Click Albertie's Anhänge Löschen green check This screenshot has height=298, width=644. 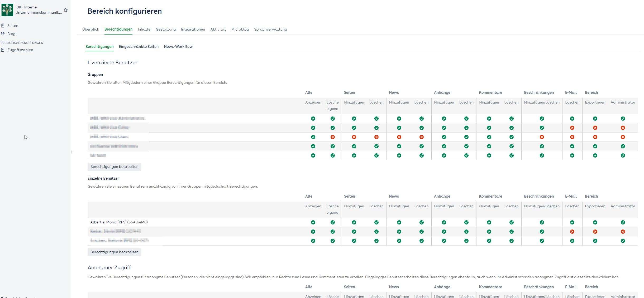click(x=466, y=222)
